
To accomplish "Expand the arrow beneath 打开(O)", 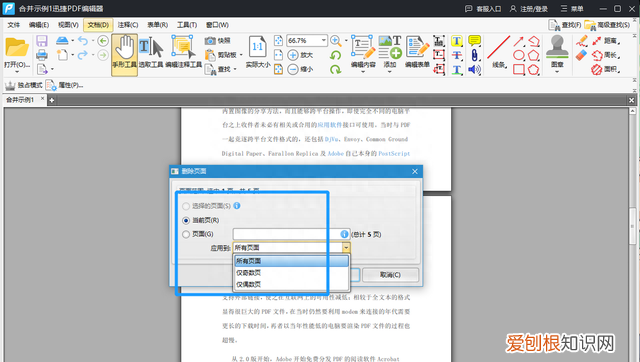I will (17, 72).
